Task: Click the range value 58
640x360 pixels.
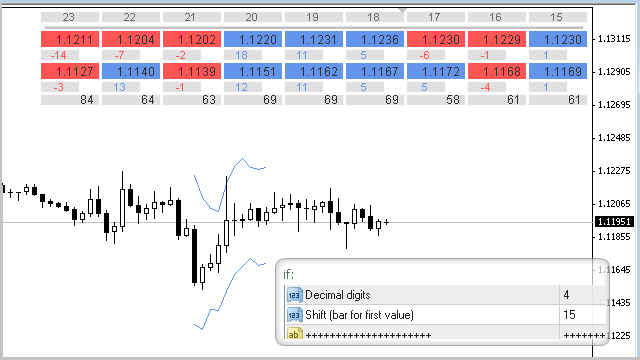Action: click(436, 100)
